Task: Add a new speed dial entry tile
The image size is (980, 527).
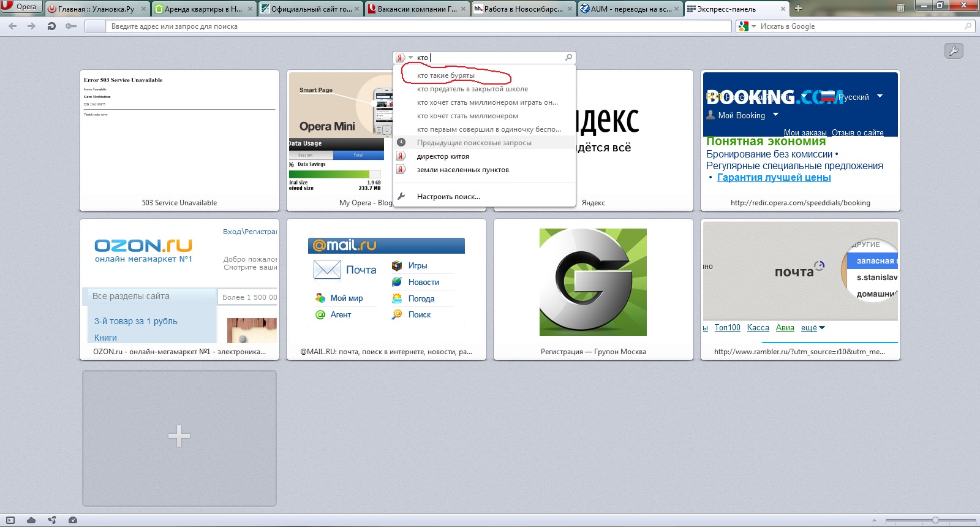Action: click(179, 438)
